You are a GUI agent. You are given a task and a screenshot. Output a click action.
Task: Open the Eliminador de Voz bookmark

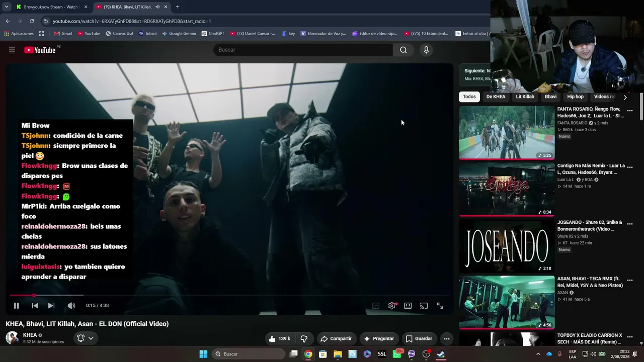point(323,34)
